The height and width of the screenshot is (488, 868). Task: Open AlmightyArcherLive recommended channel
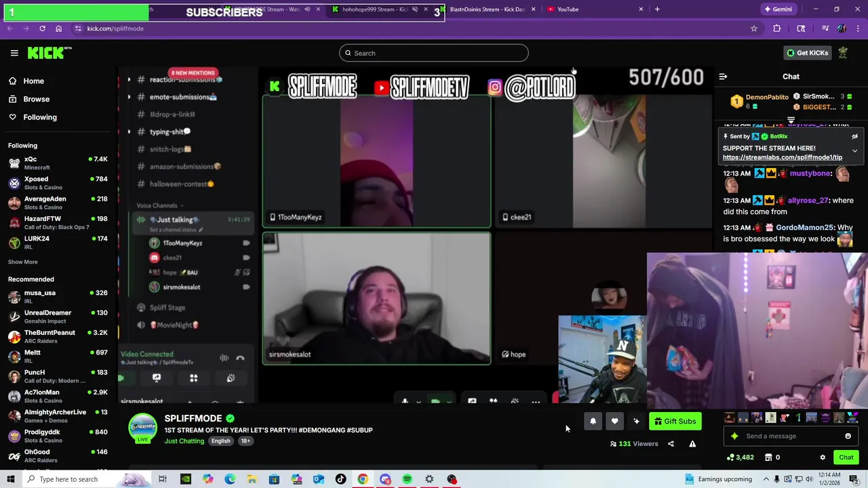coord(58,416)
